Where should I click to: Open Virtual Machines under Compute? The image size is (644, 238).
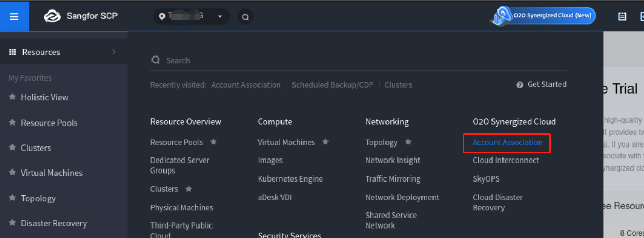tap(286, 142)
